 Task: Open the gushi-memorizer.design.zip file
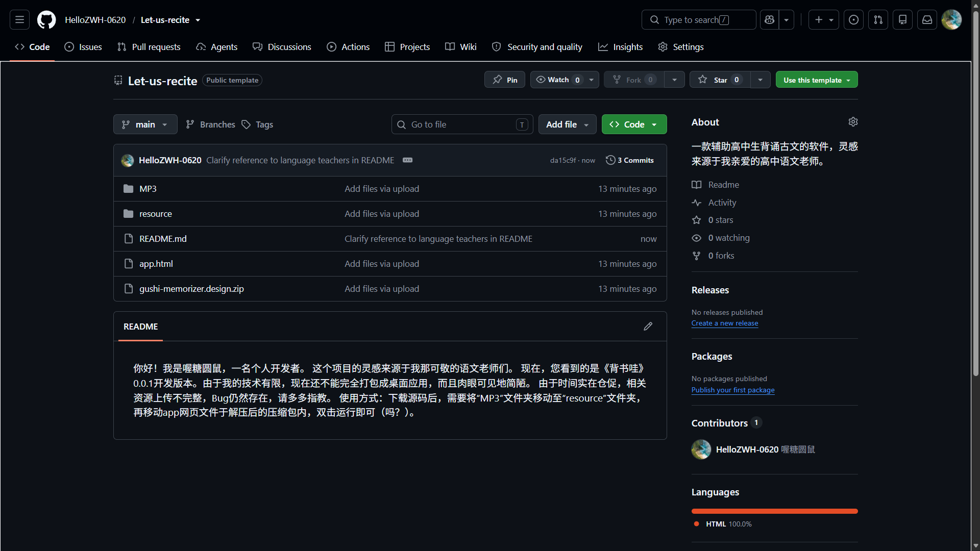[191, 289]
